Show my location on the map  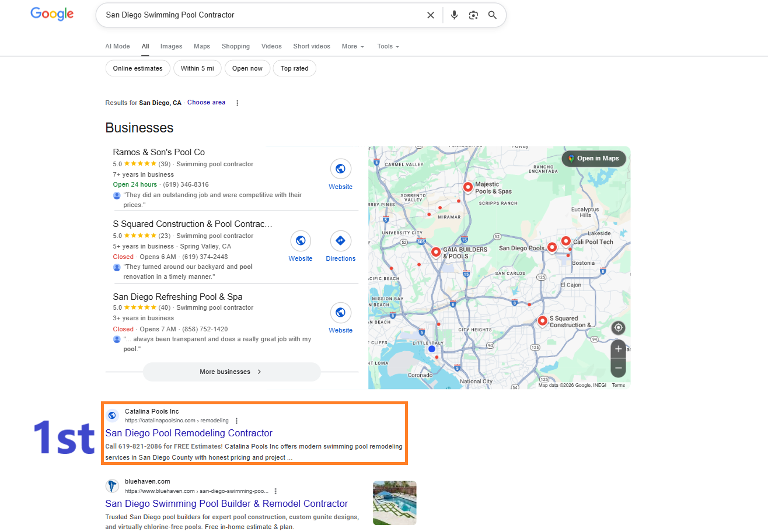pyautogui.click(x=619, y=328)
